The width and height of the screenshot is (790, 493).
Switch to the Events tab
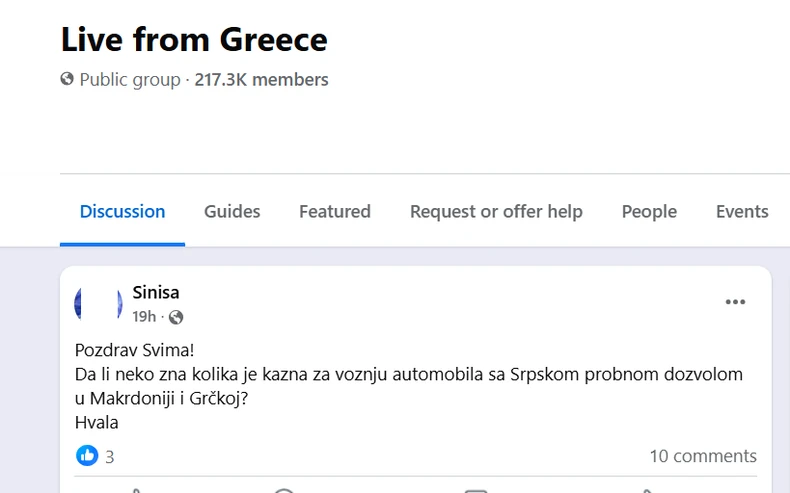click(741, 212)
